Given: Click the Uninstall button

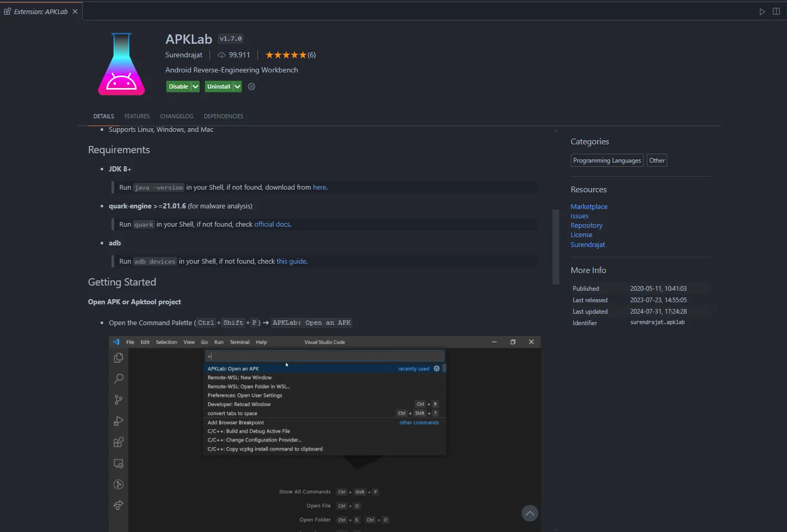Looking at the screenshot, I should tap(218, 86).
